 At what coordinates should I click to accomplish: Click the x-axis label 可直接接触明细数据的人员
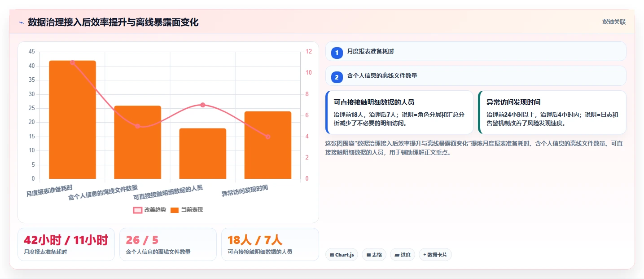(168, 192)
